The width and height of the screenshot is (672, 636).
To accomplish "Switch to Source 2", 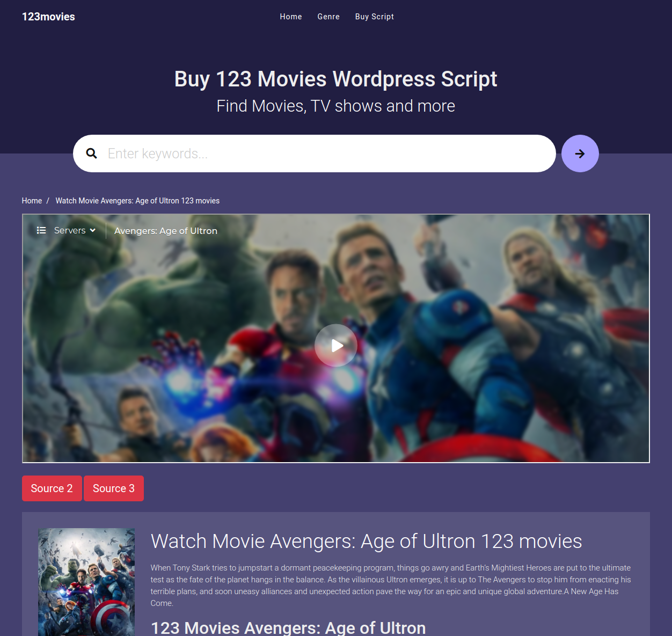I will 52,488.
